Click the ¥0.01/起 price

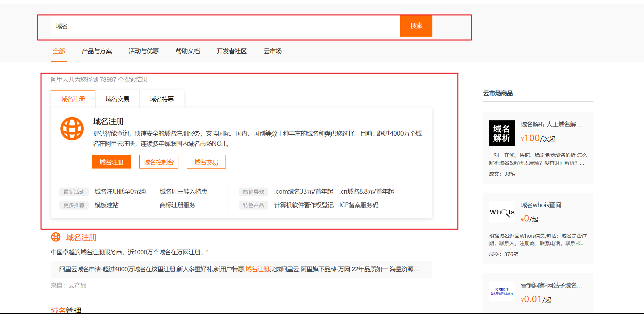(x=536, y=299)
